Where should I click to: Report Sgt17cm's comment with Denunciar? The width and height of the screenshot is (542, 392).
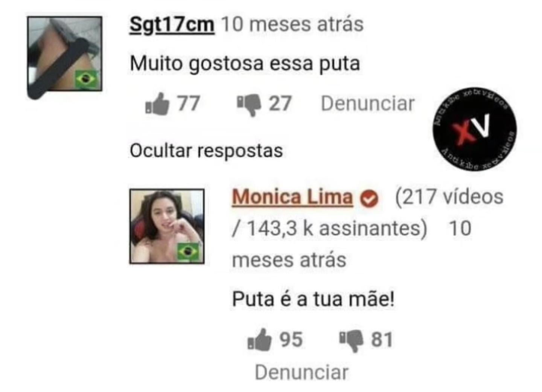click(367, 104)
